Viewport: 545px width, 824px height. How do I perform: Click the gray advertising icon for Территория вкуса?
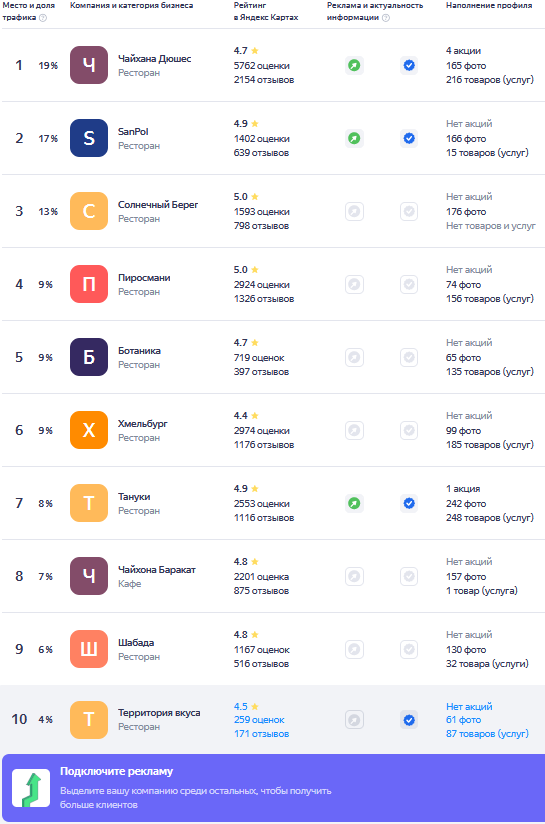354,720
